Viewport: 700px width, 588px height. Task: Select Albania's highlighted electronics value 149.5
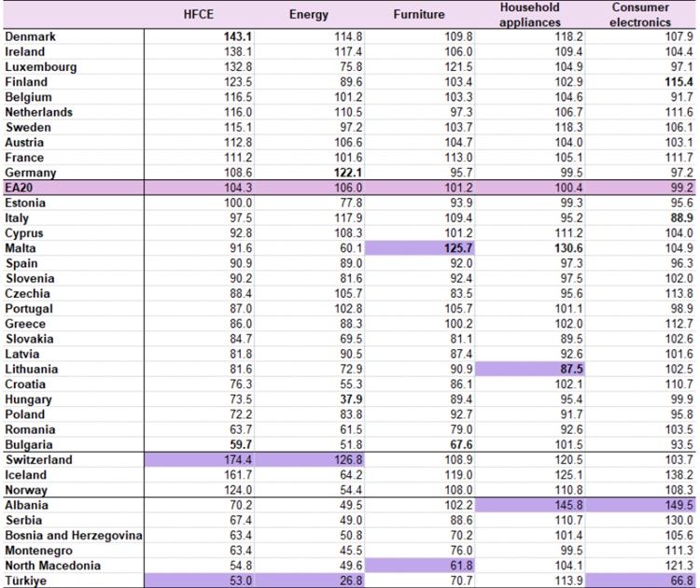[678, 505]
